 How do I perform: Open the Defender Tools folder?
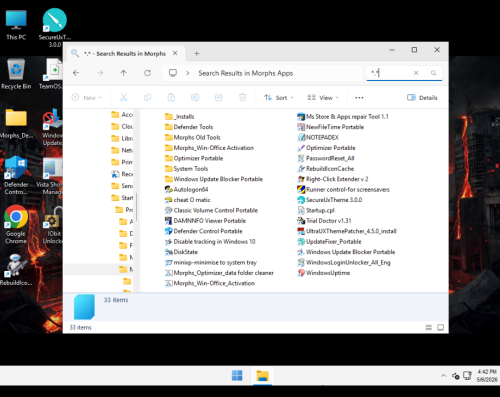coord(189,127)
